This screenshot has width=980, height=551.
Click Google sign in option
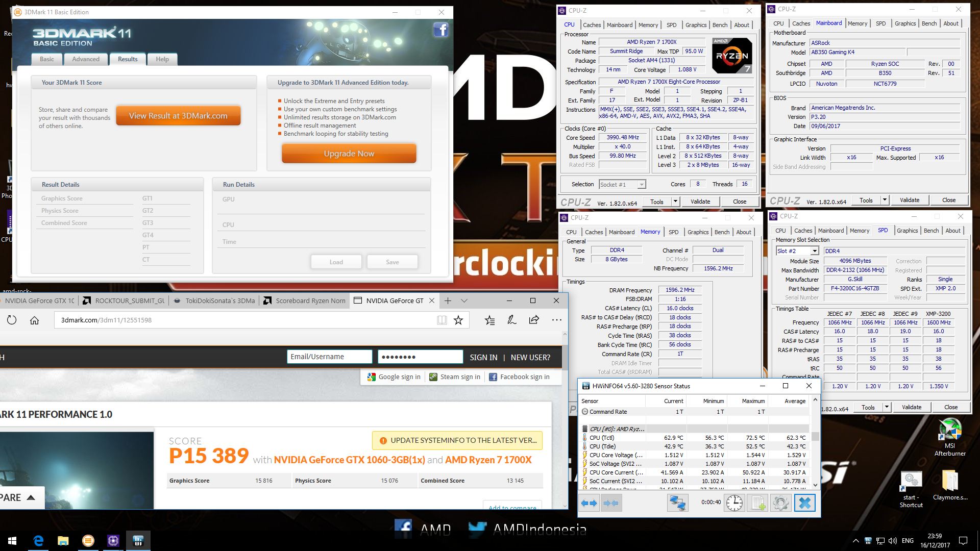[394, 377]
